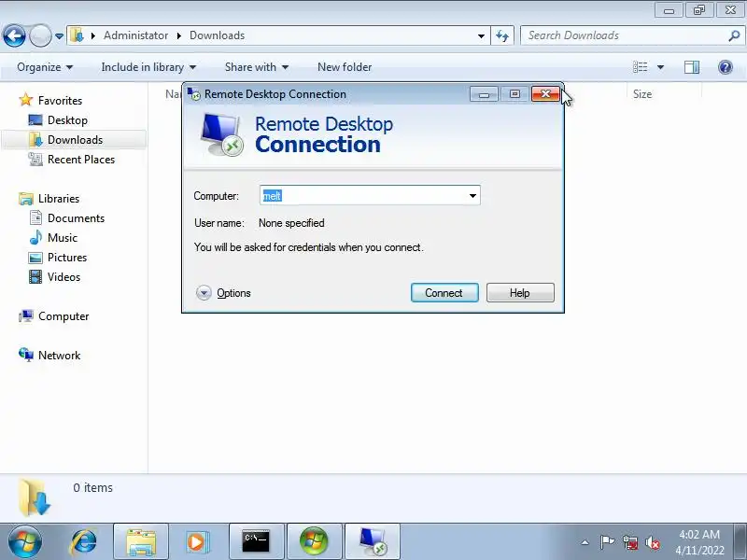Click the search magnifier icon
Image resolution: width=747 pixels, height=560 pixels.
click(734, 35)
